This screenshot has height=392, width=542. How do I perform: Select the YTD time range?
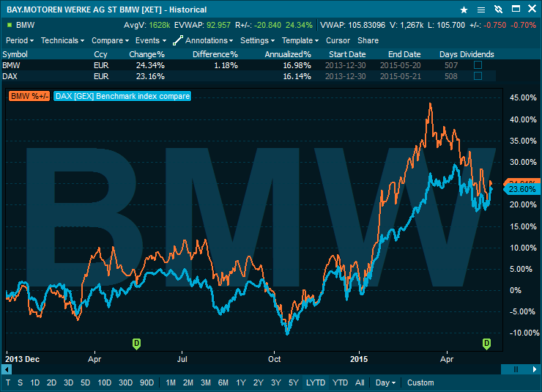[340, 382]
